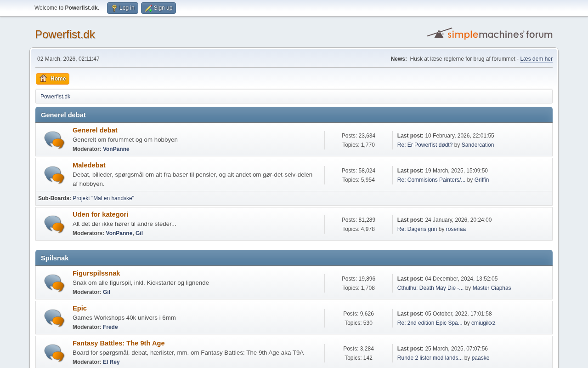This screenshot has width=588, height=368.
Task: Open last post 'Re: Commisions Painters/...'
Action: click(x=431, y=180)
